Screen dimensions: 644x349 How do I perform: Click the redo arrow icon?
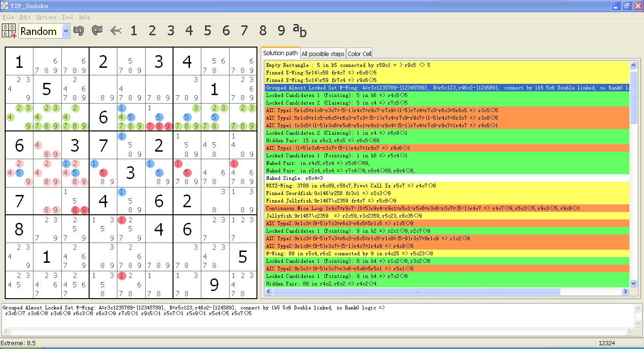tap(97, 31)
